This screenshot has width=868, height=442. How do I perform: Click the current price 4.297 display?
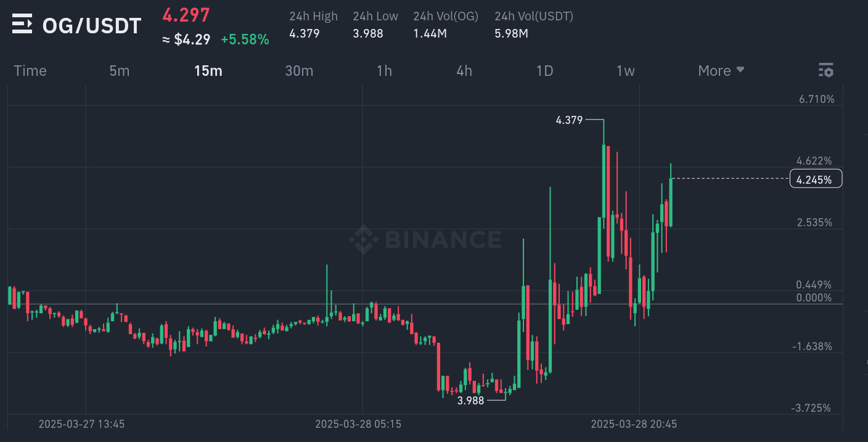pyautogui.click(x=186, y=14)
